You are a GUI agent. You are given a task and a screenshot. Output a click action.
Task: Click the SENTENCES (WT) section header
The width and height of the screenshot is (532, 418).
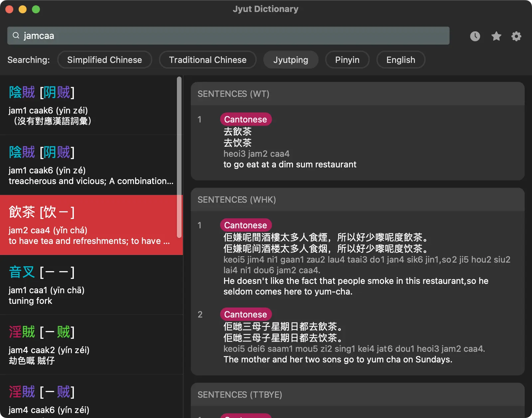coord(357,94)
